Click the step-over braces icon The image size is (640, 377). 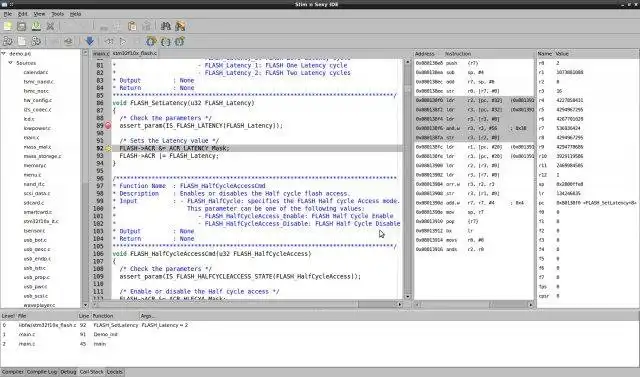pyautogui.click(x=165, y=41)
